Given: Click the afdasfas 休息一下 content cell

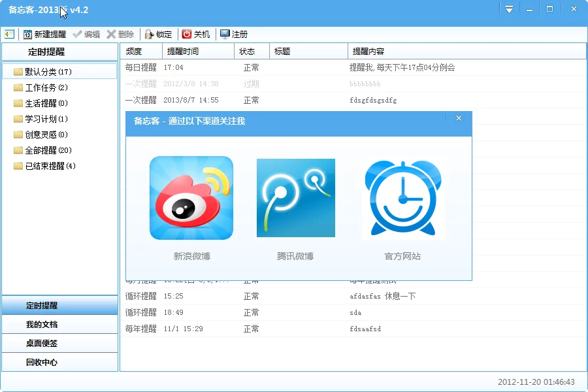Looking at the screenshot, I should click(x=382, y=297).
